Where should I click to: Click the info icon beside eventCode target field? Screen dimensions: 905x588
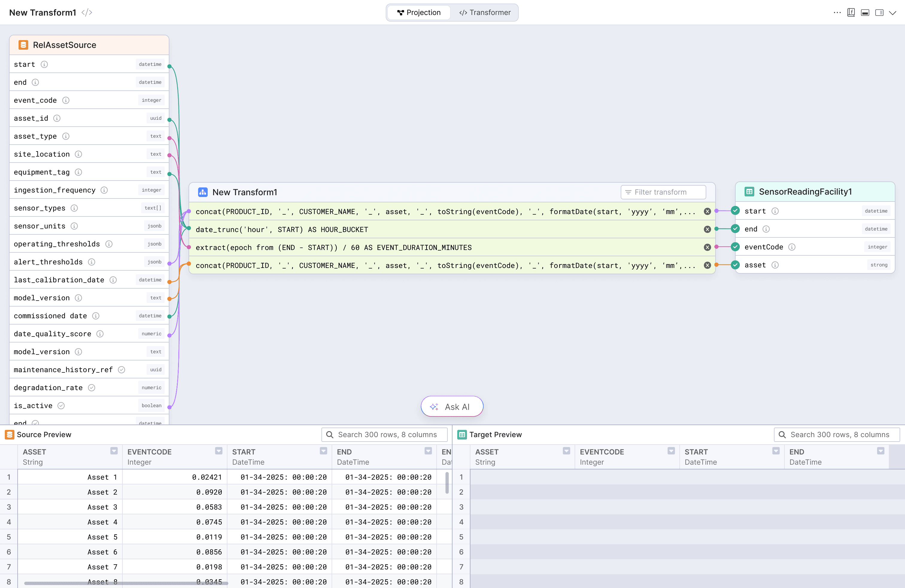(792, 247)
